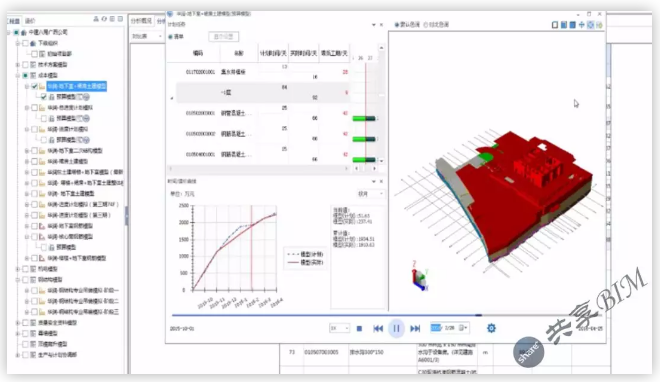Select the first tab in tree panel header

coord(13,21)
